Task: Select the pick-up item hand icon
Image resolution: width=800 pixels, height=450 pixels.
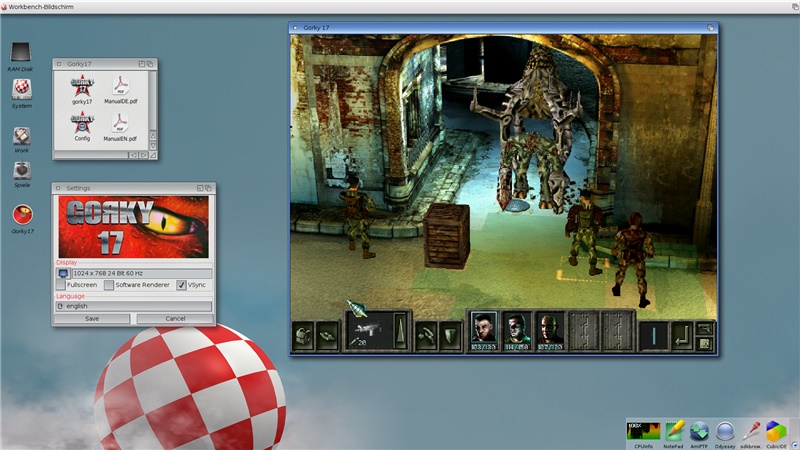Action: 327,337
